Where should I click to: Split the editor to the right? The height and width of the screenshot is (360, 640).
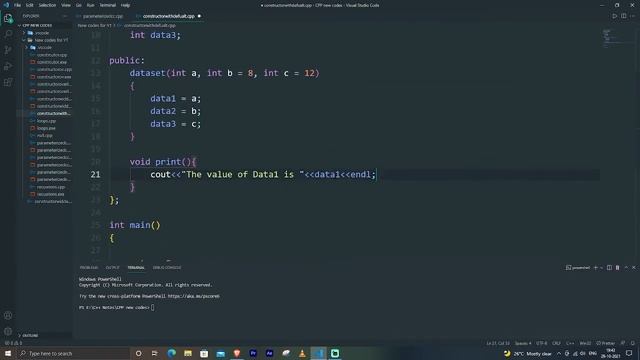click(x=624, y=16)
